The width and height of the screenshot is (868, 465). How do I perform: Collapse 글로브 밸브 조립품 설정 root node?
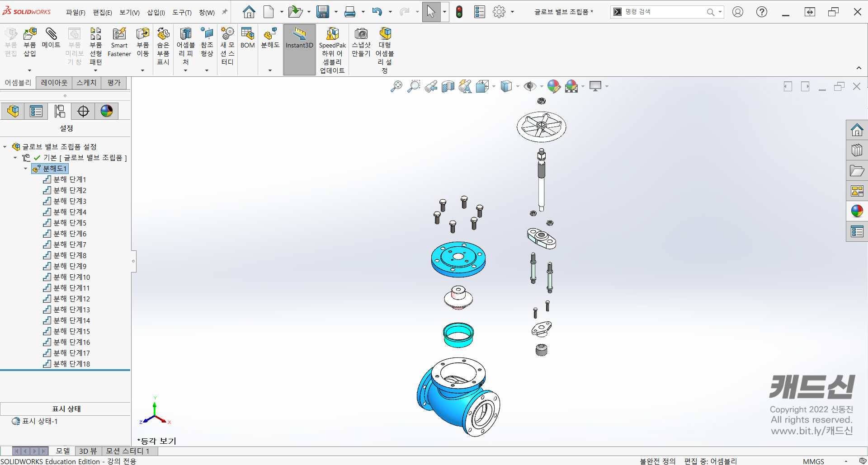point(5,147)
